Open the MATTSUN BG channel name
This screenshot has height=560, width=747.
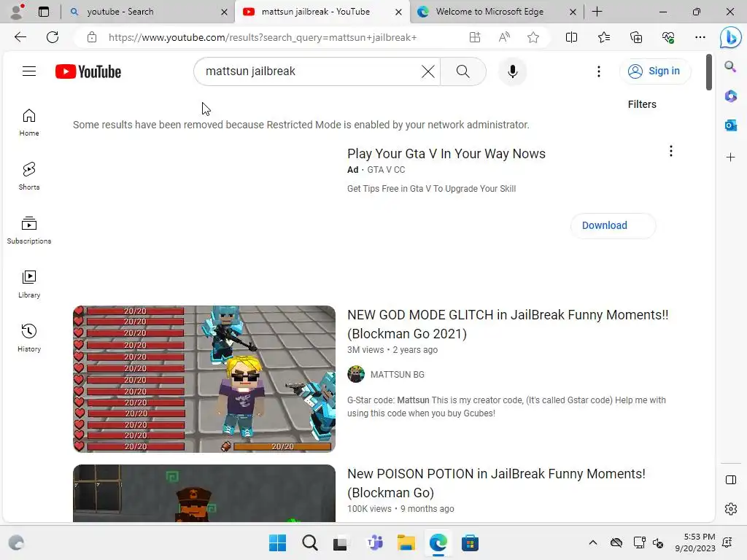click(x=398, y=375)
